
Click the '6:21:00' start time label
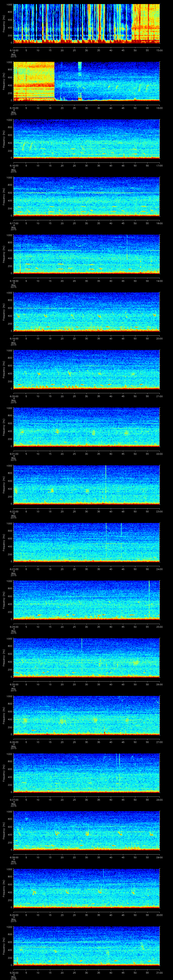[x=14, y=454]
